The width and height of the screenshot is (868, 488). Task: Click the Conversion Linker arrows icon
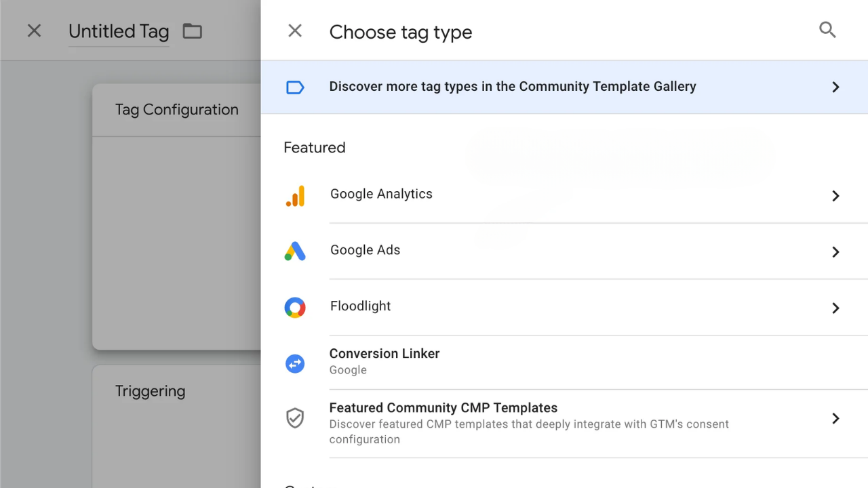295,363
